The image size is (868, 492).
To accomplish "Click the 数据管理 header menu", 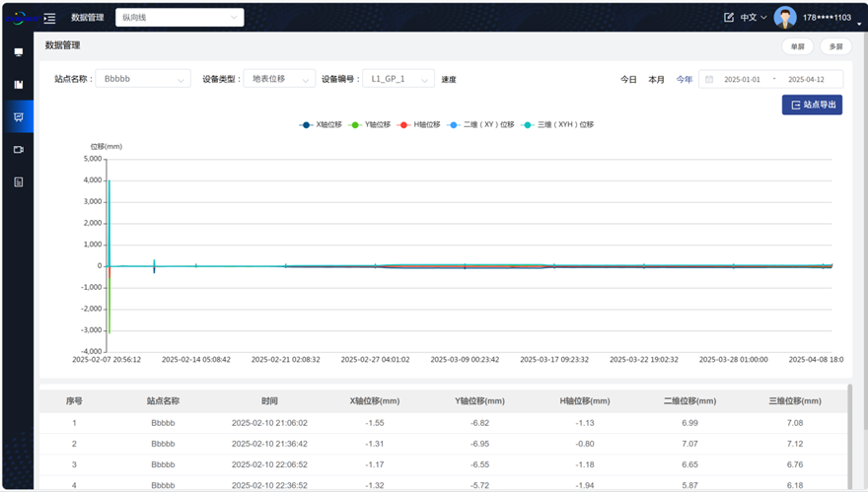I will (88, 18).
